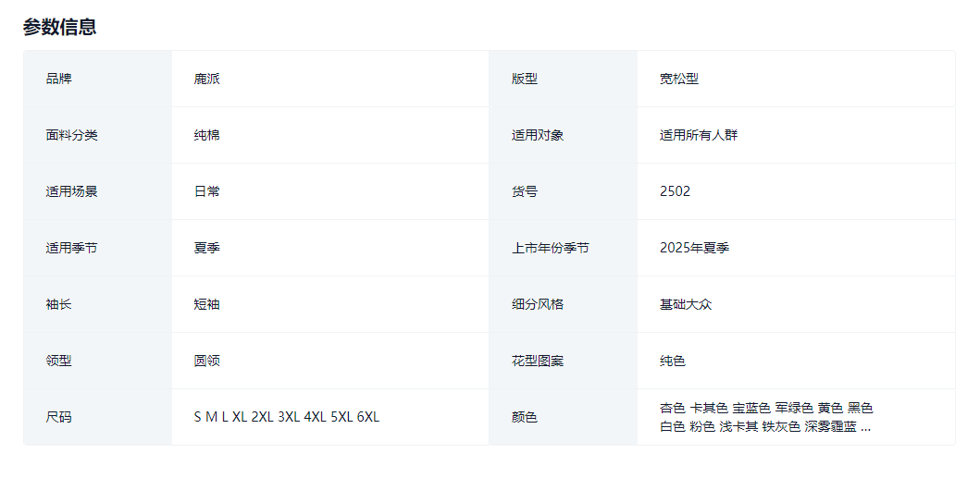Click the 面料分类 label cell
The height and width of the screenshot is (478, 980).
71,135
